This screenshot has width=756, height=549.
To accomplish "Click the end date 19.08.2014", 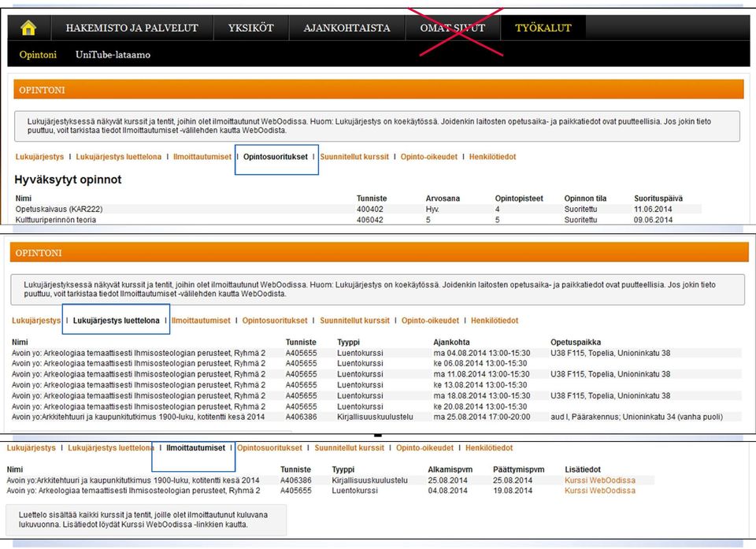I will [x=513, y=491].
